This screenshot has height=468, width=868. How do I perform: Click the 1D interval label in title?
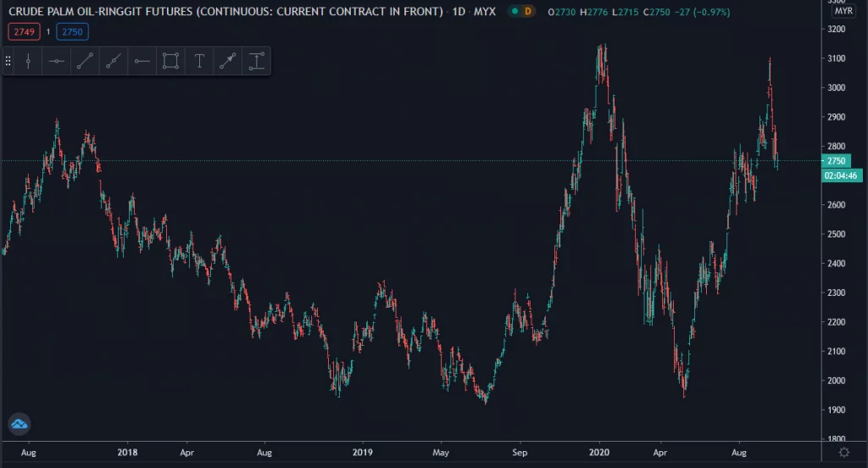459,12
